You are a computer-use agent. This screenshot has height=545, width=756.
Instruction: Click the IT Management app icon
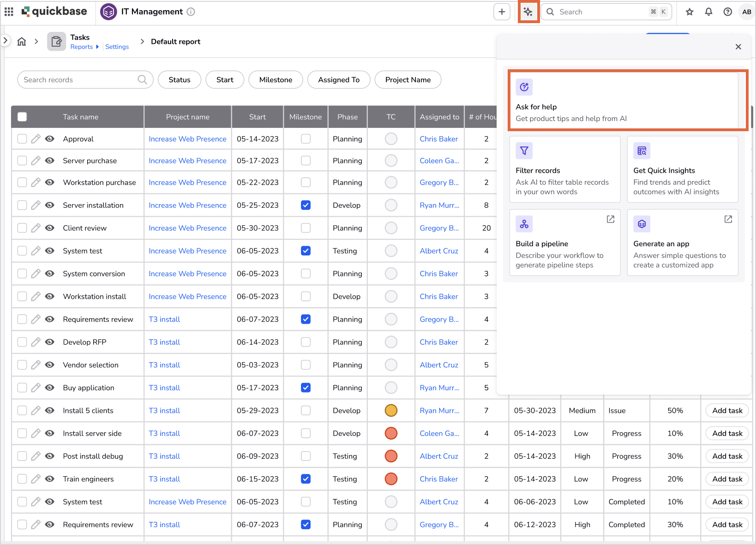coord(108,12)
